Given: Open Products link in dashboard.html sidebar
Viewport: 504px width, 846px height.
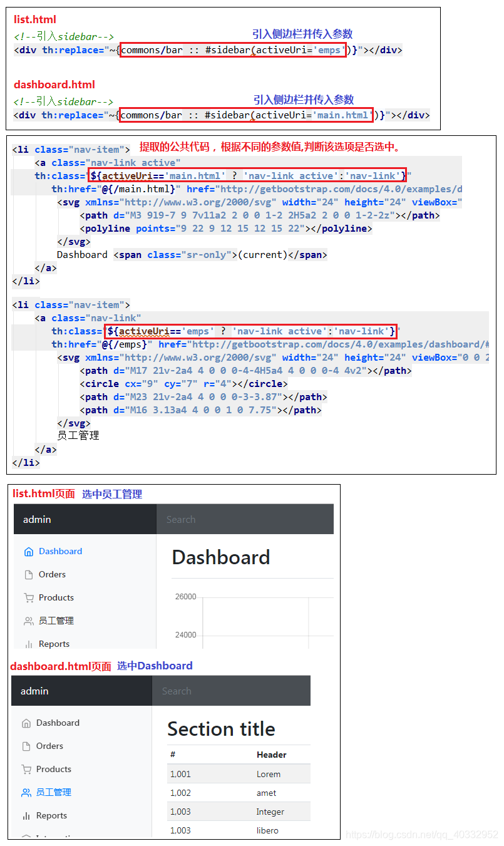Looking at the screenshot, I should tap(54, 770).
